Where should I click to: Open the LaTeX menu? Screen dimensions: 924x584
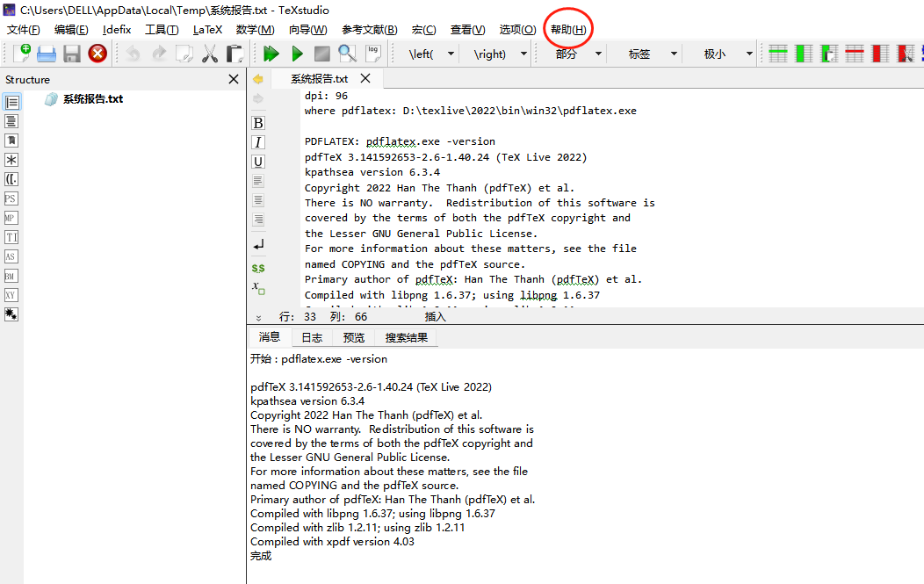coord(207,30)
